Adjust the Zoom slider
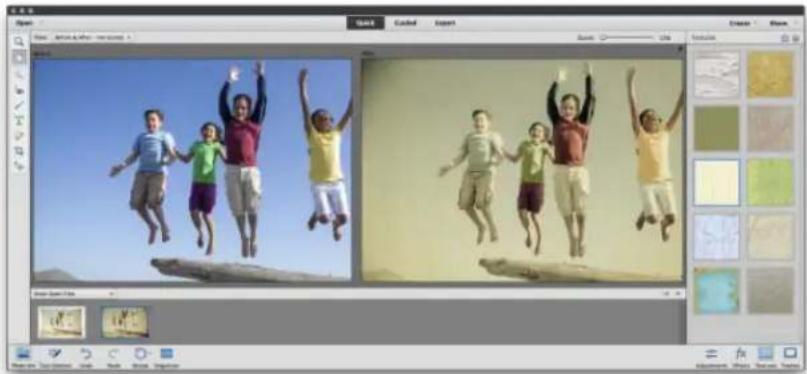 (x=627, y=38)
